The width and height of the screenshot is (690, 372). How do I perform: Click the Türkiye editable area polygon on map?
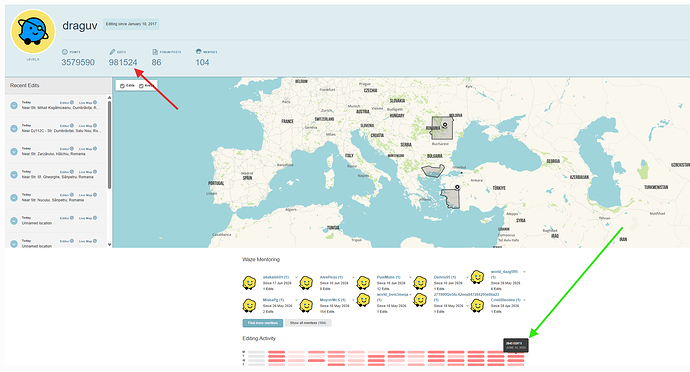point(450,199)
